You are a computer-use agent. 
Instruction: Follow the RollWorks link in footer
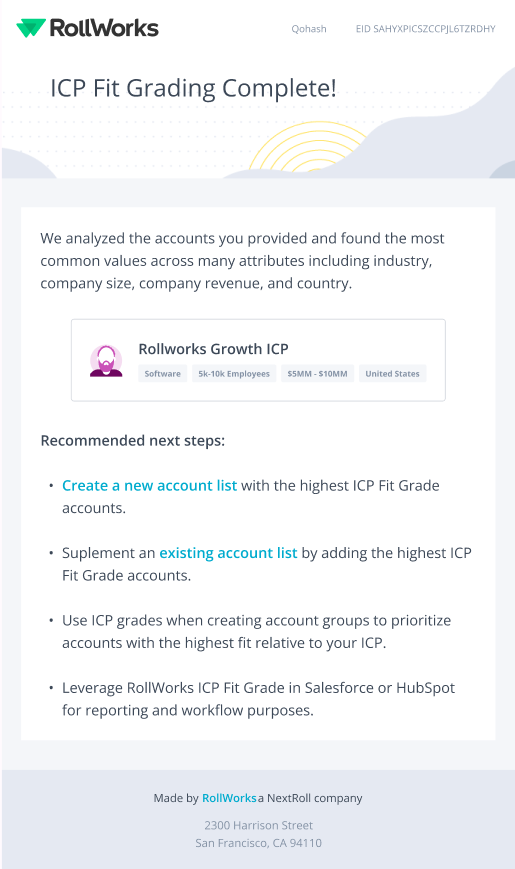point(229,798)
